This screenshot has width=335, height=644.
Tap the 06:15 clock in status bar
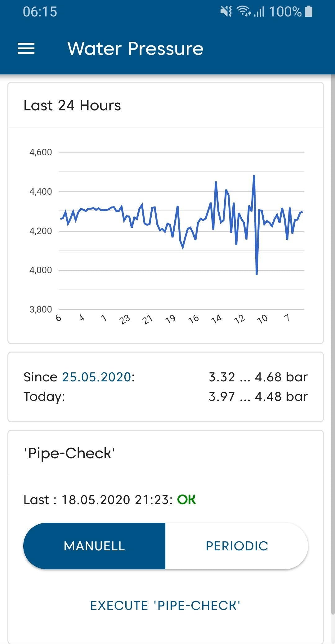(x=40, y=12)
